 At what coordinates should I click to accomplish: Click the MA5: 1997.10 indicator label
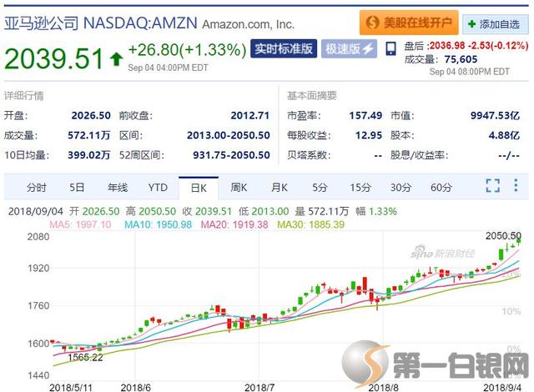click(x=80, y=224)
